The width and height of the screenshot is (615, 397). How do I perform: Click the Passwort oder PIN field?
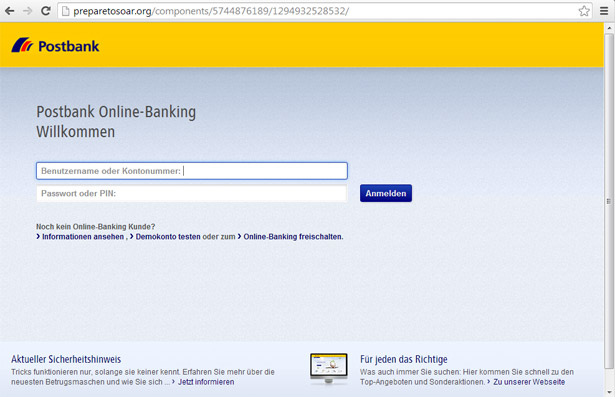pyautogui.click(x=192, y=193)
